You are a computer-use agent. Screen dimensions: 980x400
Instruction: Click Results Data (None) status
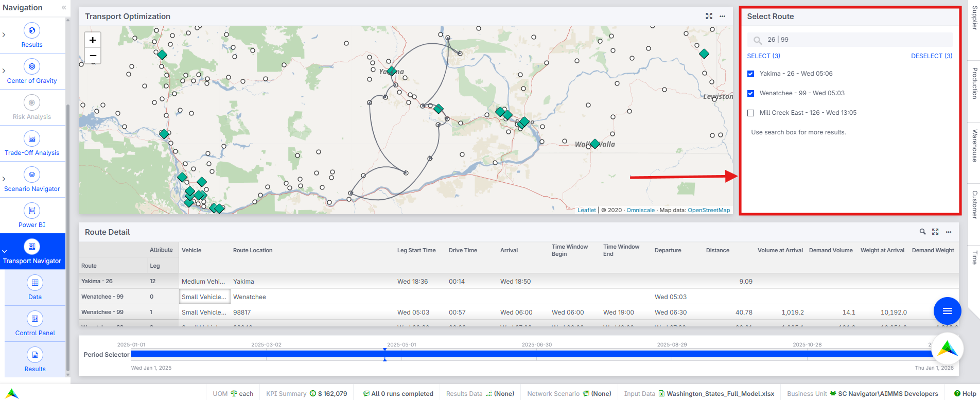[480, 393]
